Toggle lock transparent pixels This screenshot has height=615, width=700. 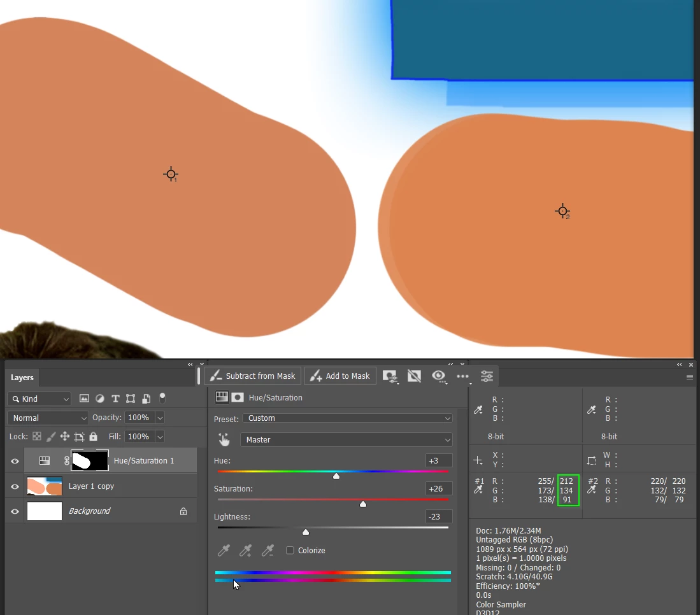pyautogui.click(x=37, y=437)
